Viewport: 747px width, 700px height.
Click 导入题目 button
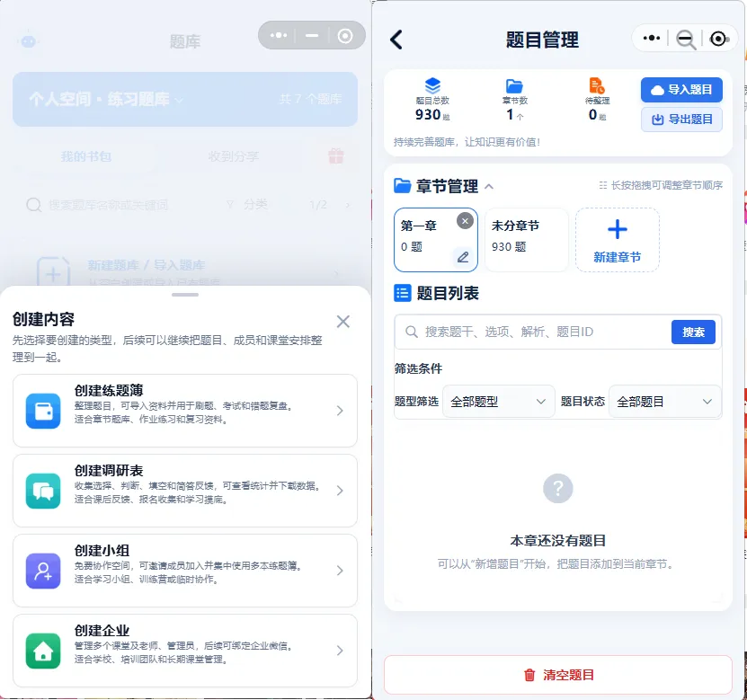click(x=681, y=90)
